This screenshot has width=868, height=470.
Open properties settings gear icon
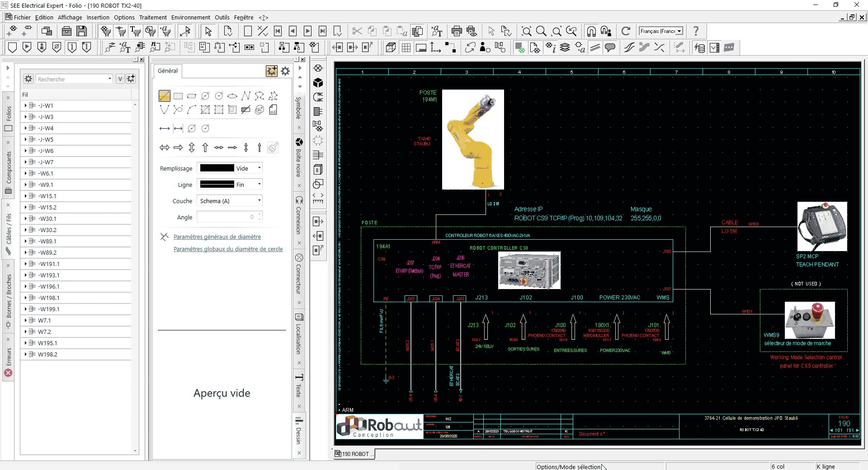(x=285, y=71)
